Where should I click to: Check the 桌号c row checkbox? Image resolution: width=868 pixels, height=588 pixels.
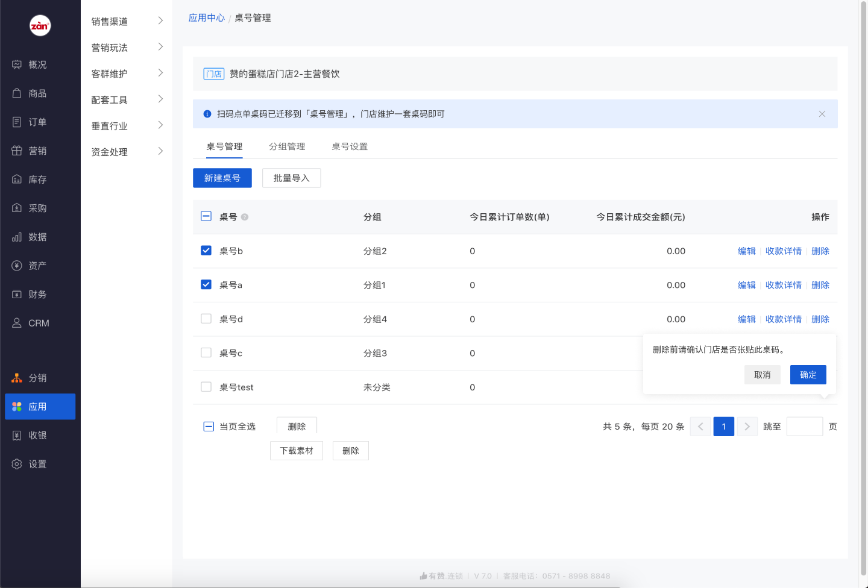coord(206,352)
